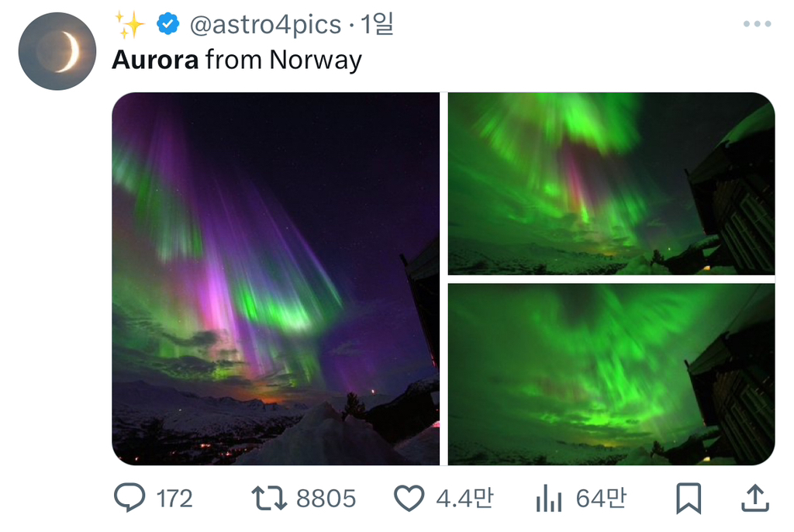The height and width of the screenshot is (532, 794).
Task: Open the bottom-right all-green aurora photo
Action: (x=611, y=375)
